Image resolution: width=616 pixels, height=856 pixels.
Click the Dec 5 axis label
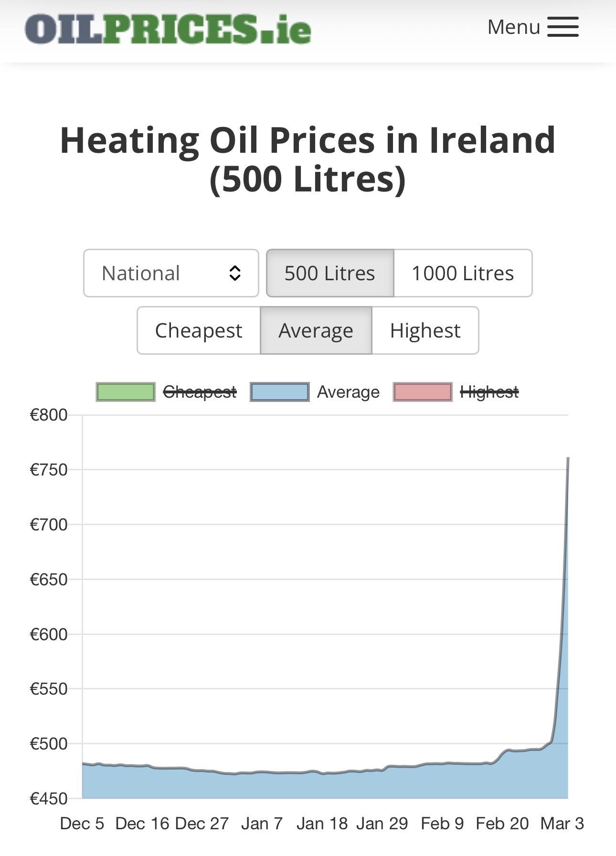tap(82, 824)
